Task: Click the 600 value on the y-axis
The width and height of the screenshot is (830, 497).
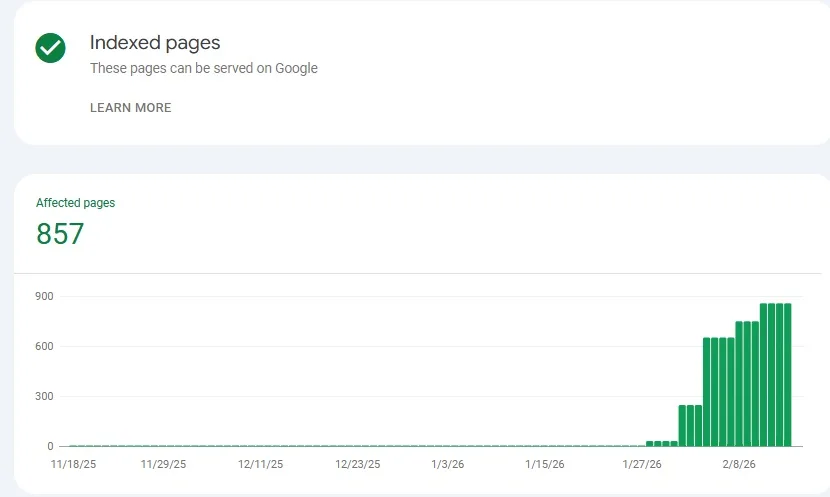Action: (x=43, y=346)
